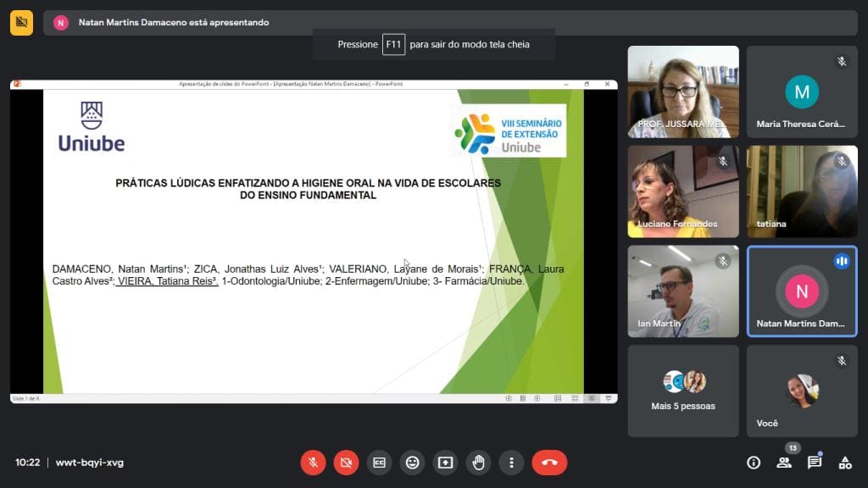This screenshot has height=488, width=868.
Task: Go to previous slide in PowerPoint status bar
Action: click(509, 398)
